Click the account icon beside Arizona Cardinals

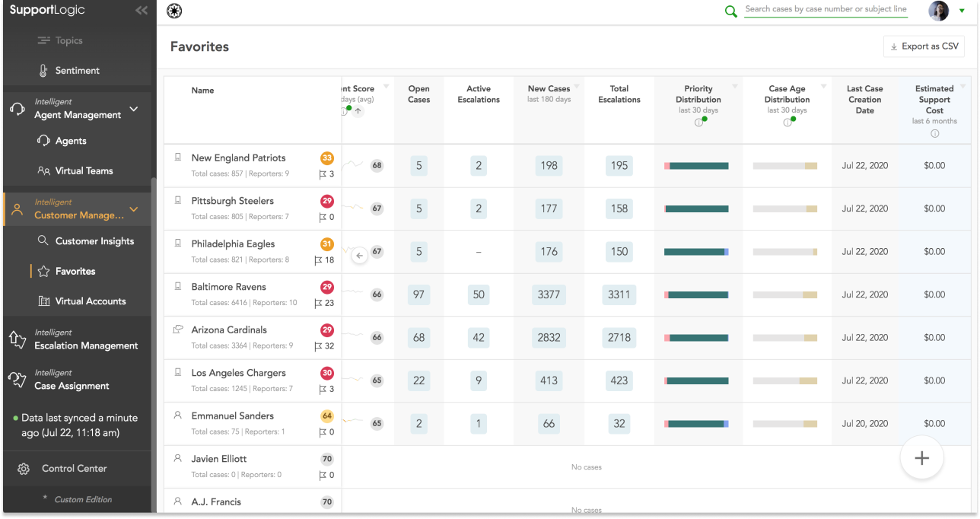(x=178, y=330)
